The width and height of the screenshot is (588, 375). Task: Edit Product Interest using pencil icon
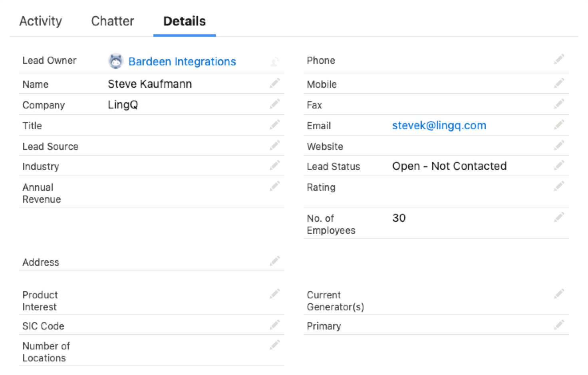tap(275, 294)
